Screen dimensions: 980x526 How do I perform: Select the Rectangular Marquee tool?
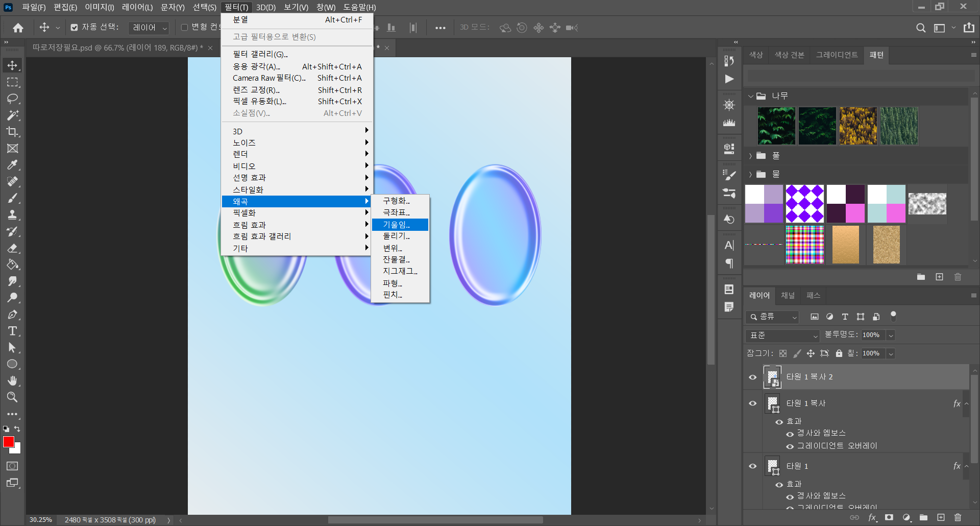pos(12,82)
